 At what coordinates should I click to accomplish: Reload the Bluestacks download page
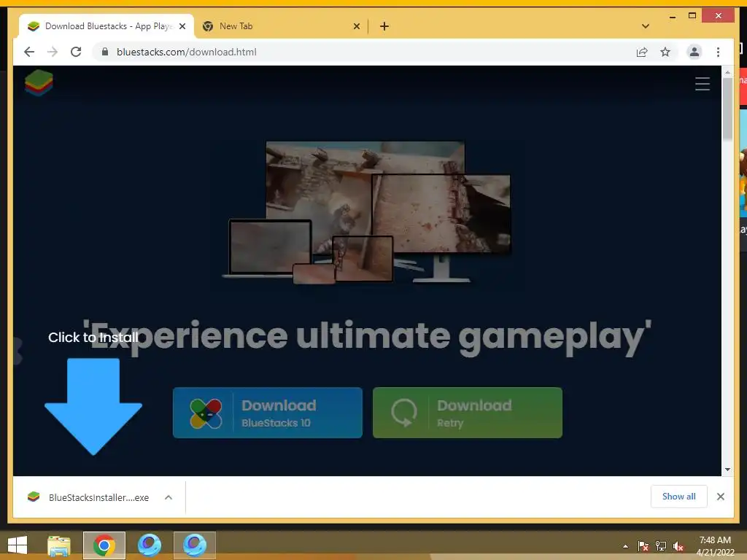click(x=76, y=52)
